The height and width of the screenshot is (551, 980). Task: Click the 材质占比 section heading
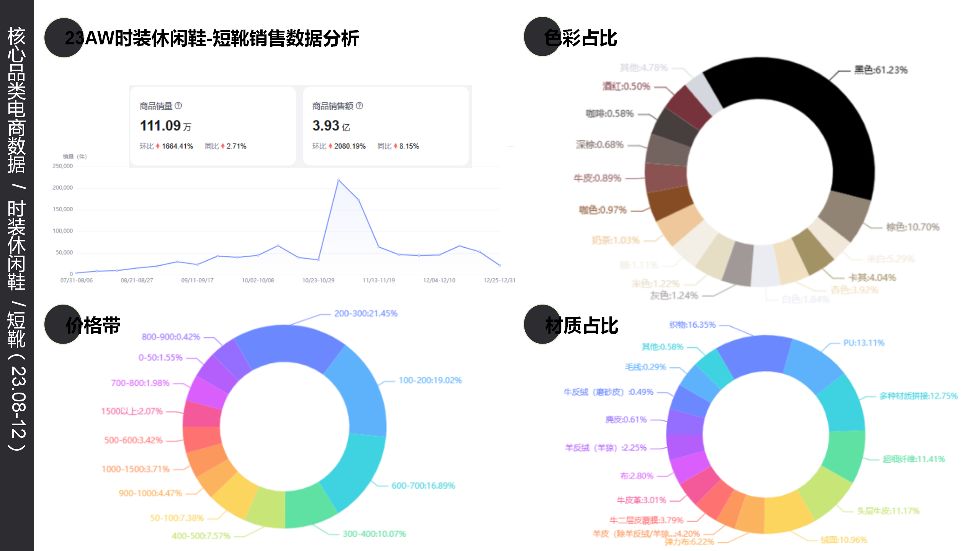[581, 326]
